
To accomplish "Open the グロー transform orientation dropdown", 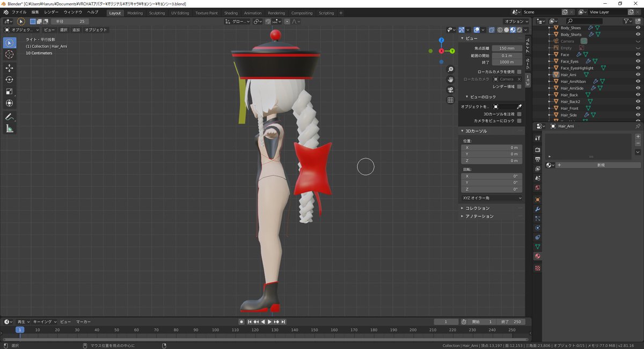I will pyautogui.click(x=237, y=21).
